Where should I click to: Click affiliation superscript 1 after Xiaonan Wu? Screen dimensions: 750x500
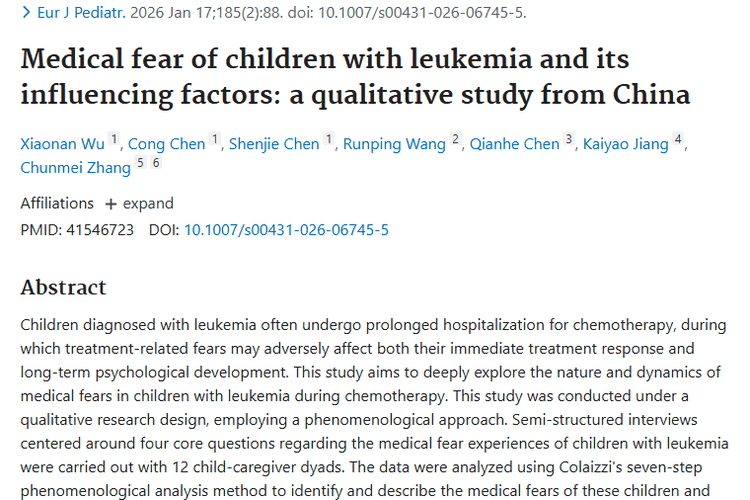[114, 139]
